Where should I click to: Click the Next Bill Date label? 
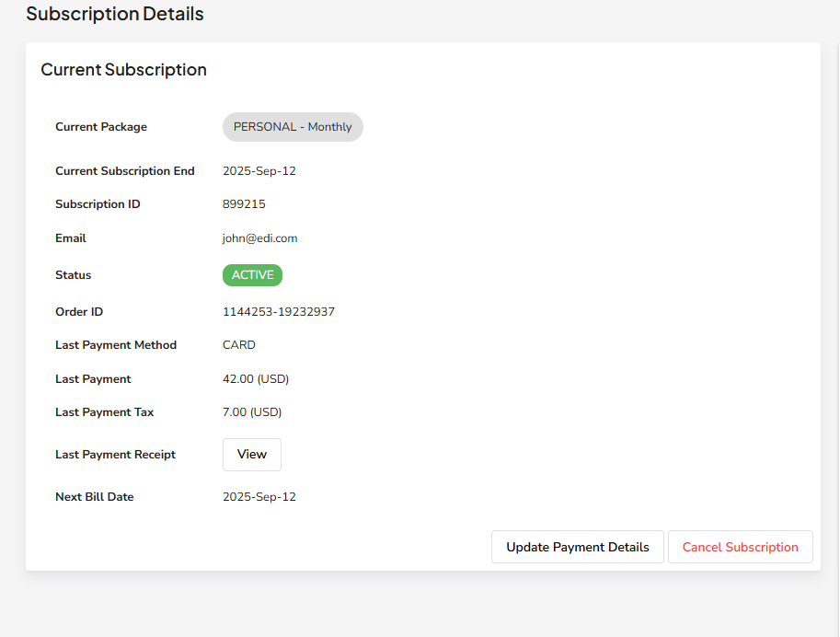[94, 497]
